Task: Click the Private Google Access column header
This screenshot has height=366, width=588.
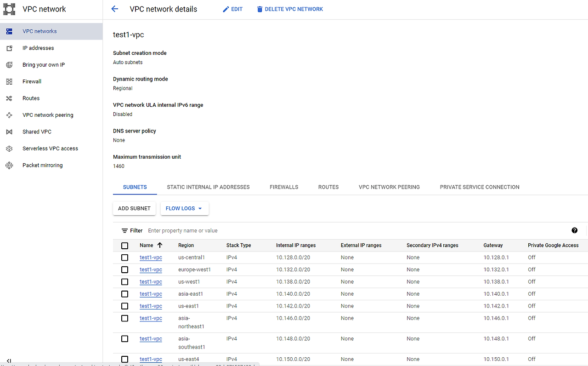Action: (553, 246)
